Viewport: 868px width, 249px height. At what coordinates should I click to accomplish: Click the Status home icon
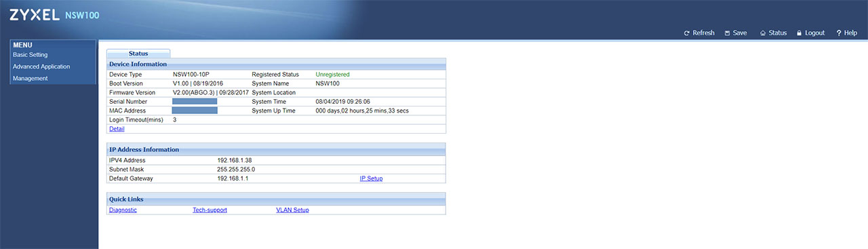click(x=763, y=33)
